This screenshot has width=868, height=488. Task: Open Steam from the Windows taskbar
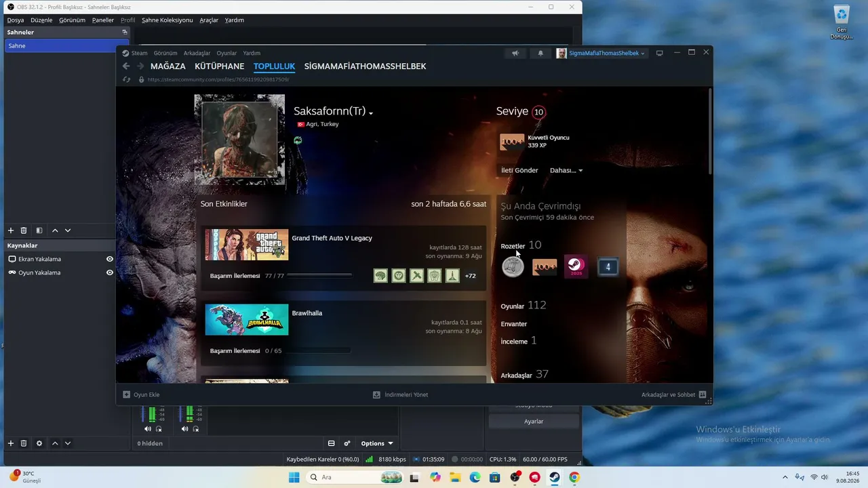pyautogui.click(x=554, y=477)
